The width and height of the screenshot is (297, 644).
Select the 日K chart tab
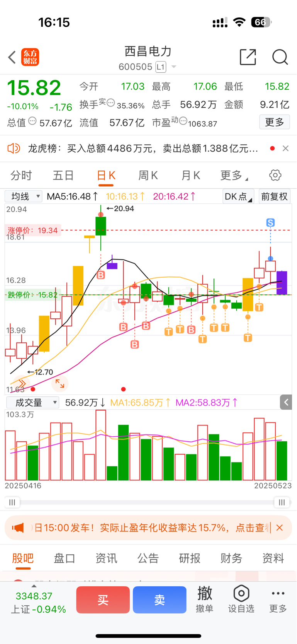106,176
